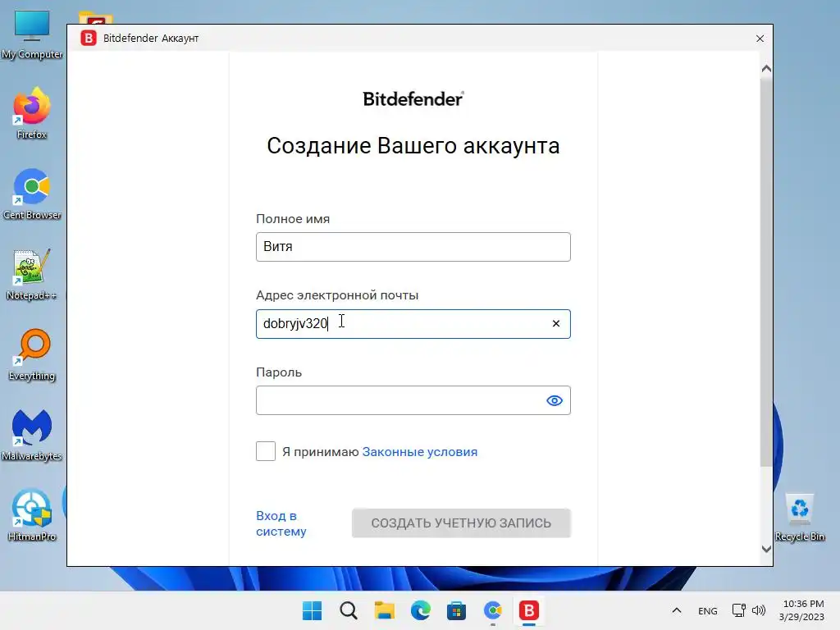Select the Firefox desktop shortcut
This screenshot has height=630, width=840.
[32, 113]
